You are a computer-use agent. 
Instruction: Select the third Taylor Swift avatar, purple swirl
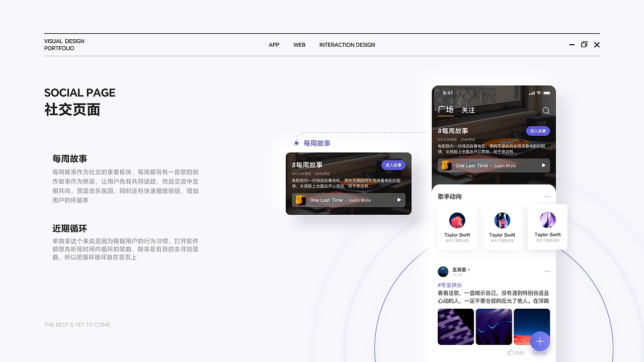click(547, 220)
